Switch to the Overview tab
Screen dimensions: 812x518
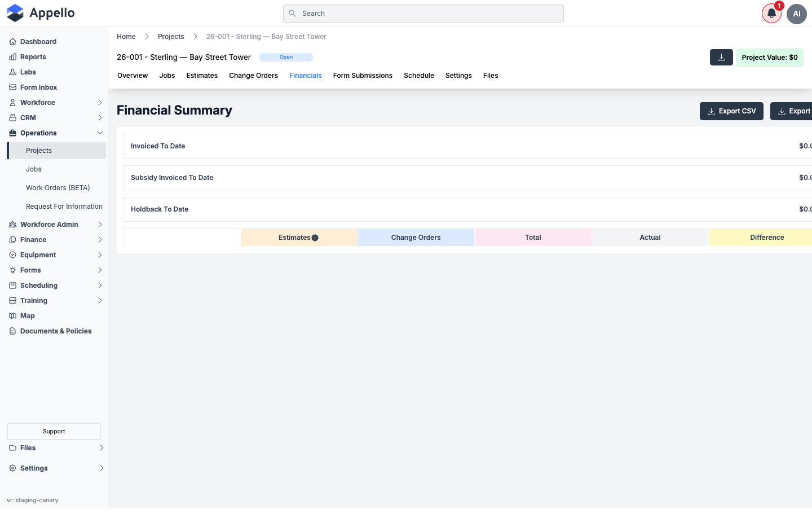[x=133, y=76]
